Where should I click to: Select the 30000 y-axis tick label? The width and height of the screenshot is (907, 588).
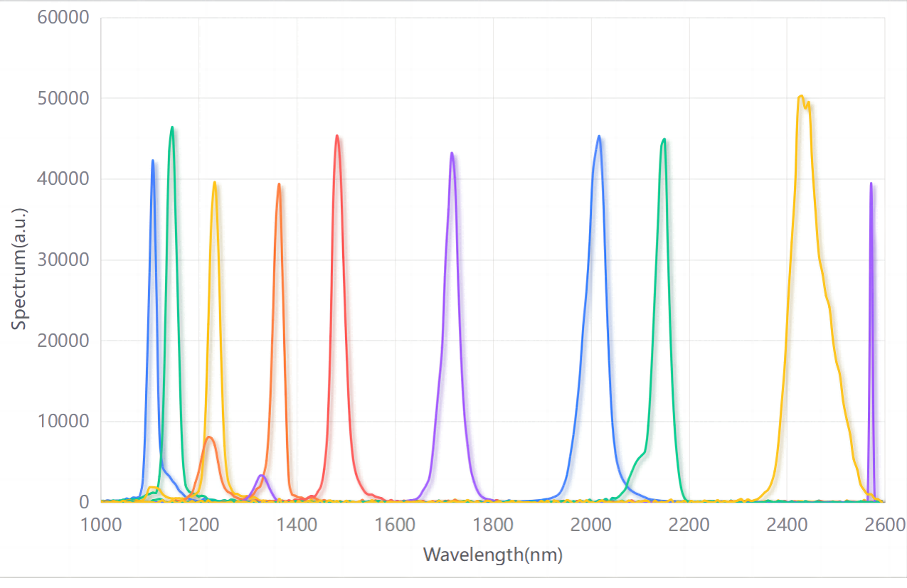[x=63, y=260]
